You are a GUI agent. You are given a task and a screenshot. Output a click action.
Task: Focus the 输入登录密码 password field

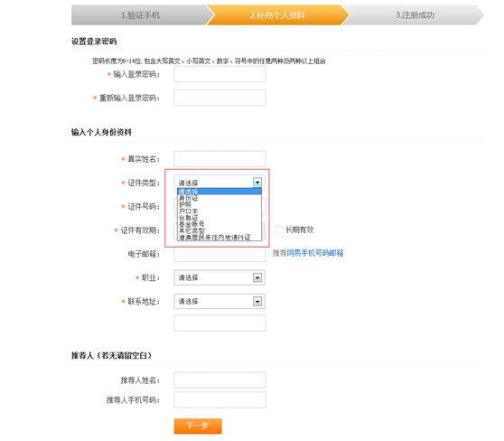click(x=219, y=74)
